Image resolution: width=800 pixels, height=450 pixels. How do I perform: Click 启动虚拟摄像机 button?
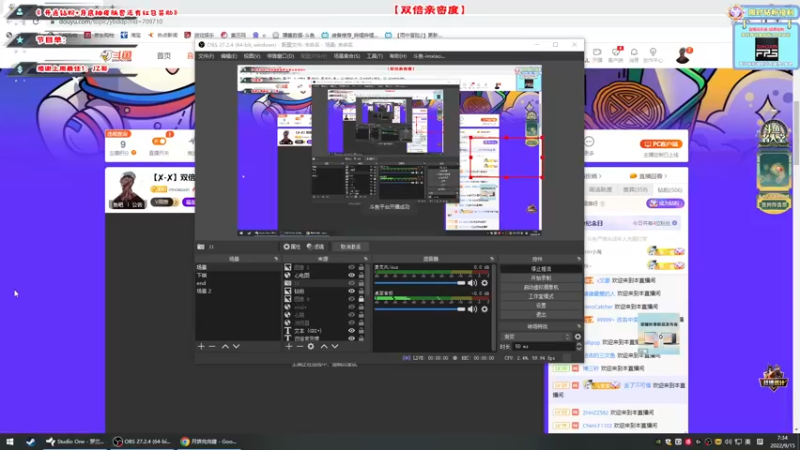tap(541, 287)
